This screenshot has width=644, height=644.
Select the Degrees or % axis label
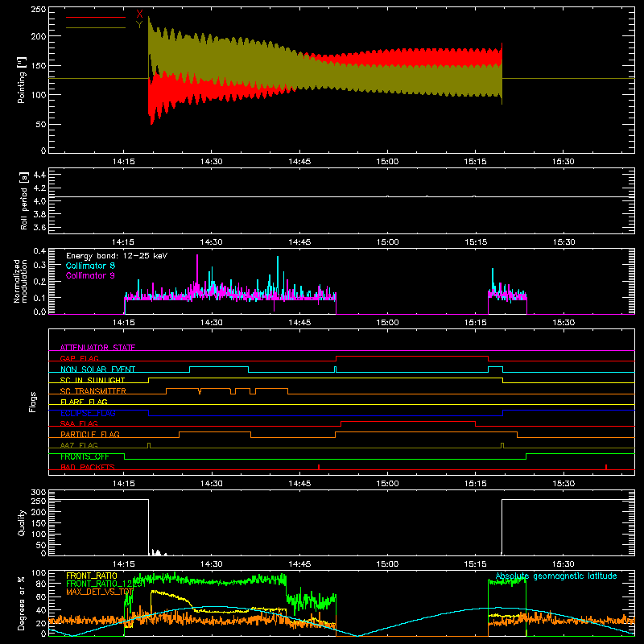click(x=22, y=603)
